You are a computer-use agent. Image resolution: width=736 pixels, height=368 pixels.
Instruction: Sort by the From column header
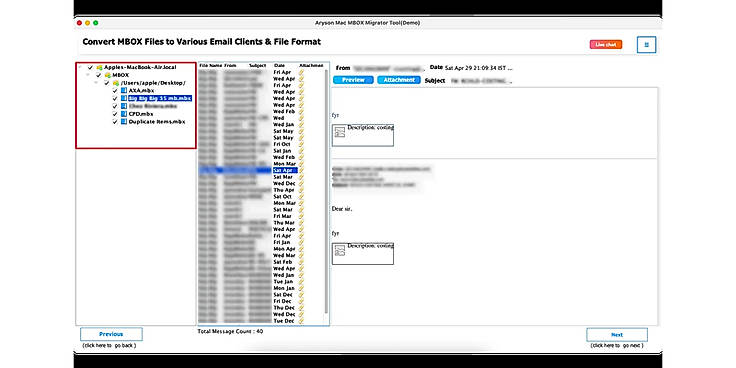[x=230, y=66]
